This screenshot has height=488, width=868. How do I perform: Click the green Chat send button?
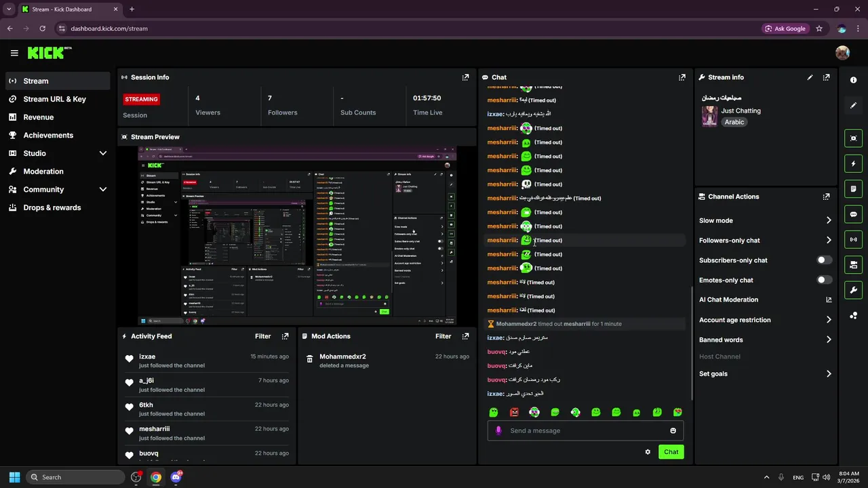click(671, 452)
